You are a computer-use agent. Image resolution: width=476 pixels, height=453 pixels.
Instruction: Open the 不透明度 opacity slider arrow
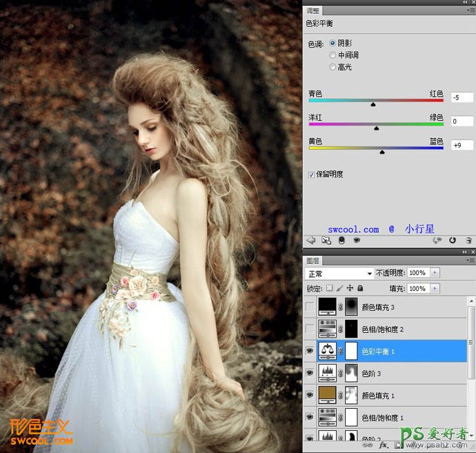click(435, 273)
